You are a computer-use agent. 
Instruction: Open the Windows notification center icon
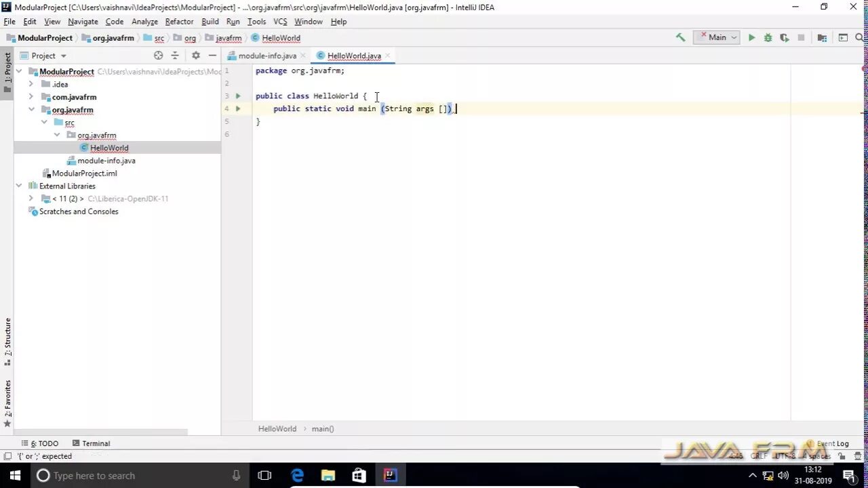(x=849, y=476)
